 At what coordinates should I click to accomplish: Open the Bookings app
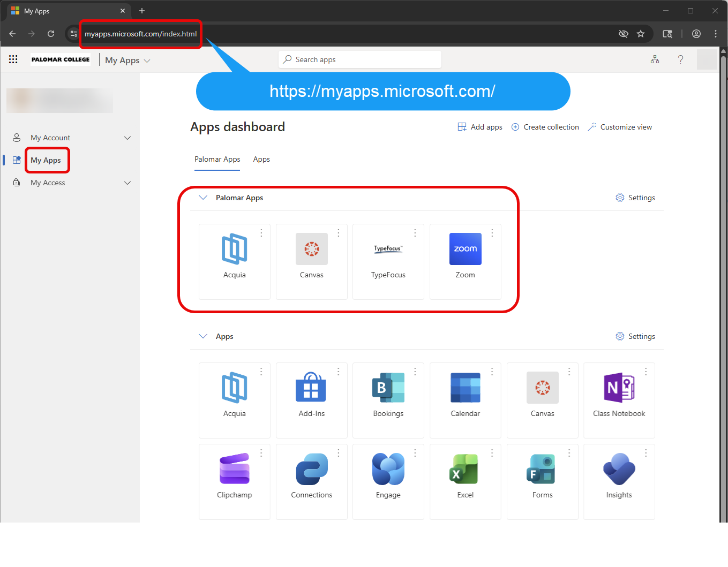point(388,395)
